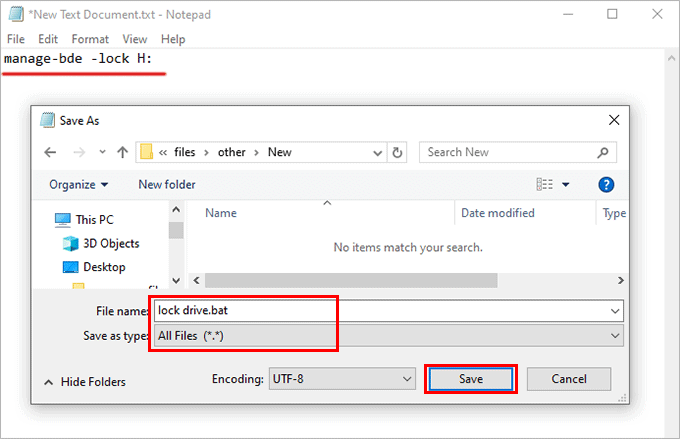Open the Notepad View menu
680x439 pixels.
pos(135,39)
